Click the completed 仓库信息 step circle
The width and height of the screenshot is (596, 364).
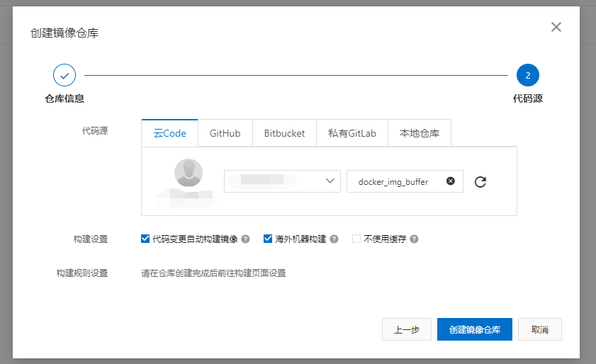tap(64, 75)
